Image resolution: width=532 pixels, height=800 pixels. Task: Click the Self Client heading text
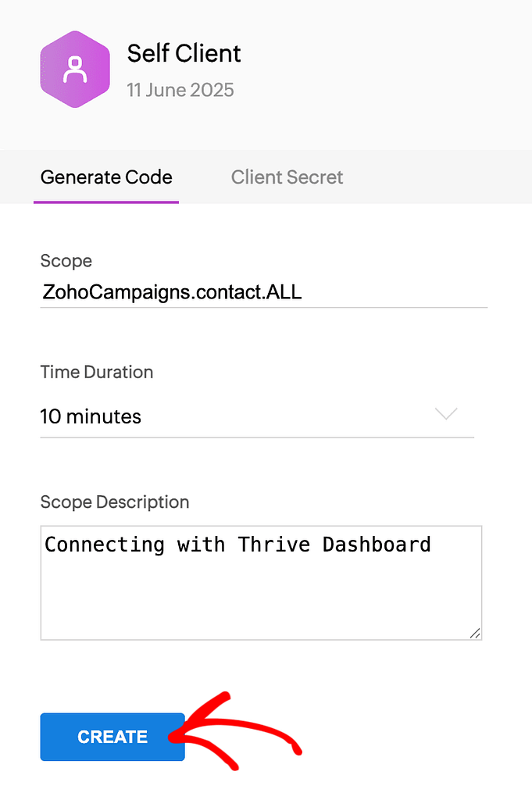[184, 53]
